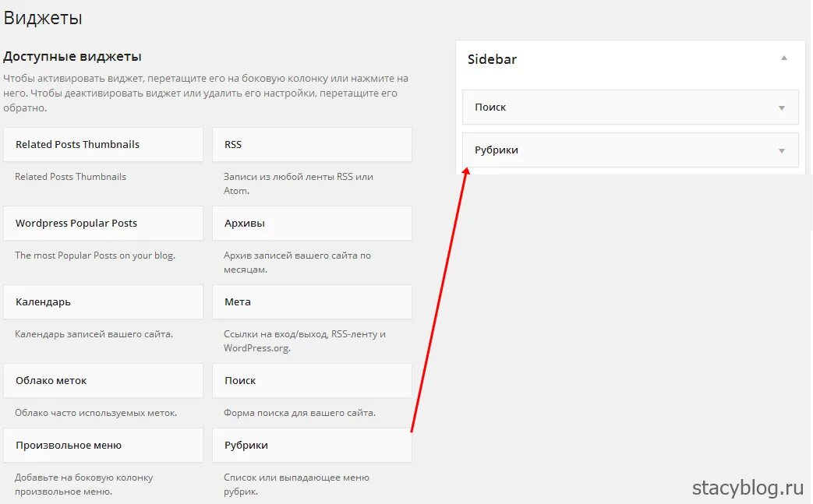Click the Облако меток widget
Screen dimensions: 813x504
[103, 381]
